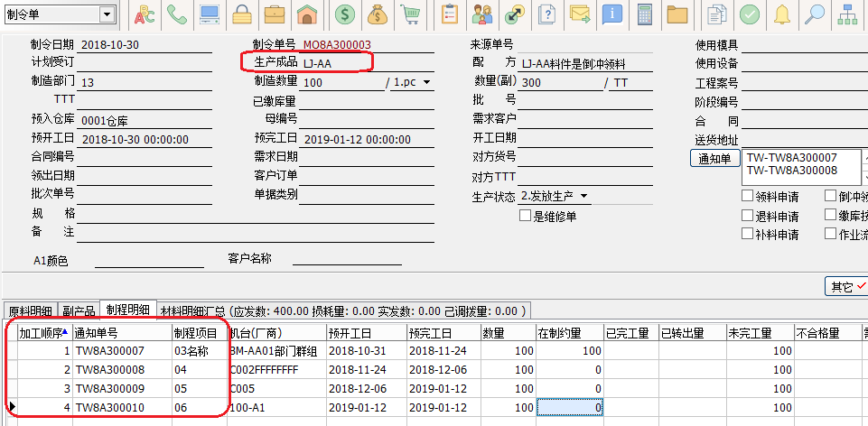Image resolution: width=868 pixels, height=426 pixels.
Task: Click the padlock icon in toolbar
Action: pos(241,14)
